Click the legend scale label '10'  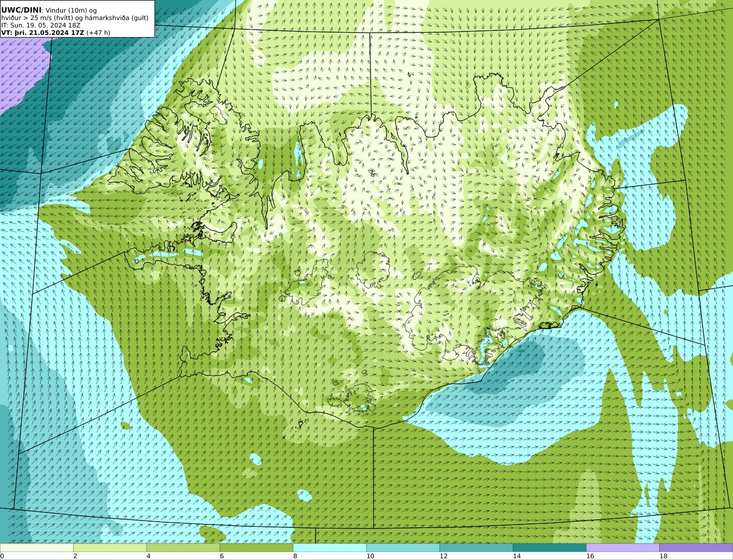click(x=370, y=556)
